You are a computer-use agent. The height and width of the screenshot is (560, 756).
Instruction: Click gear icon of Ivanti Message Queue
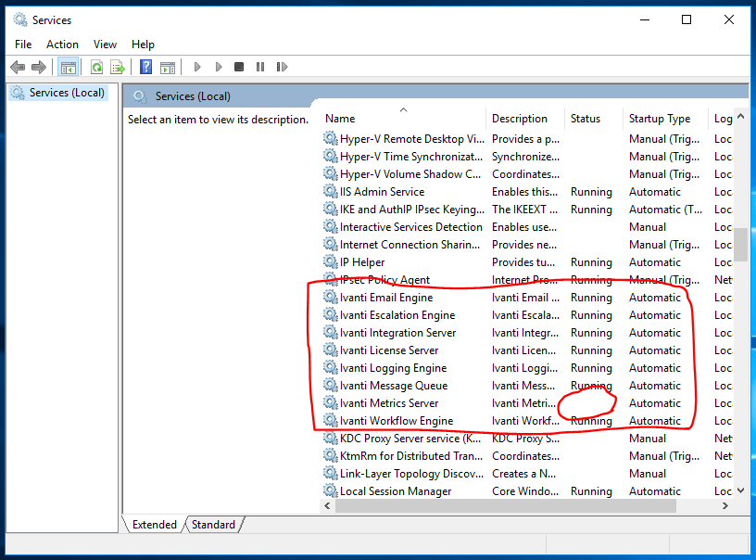click(x=330, y=385)
